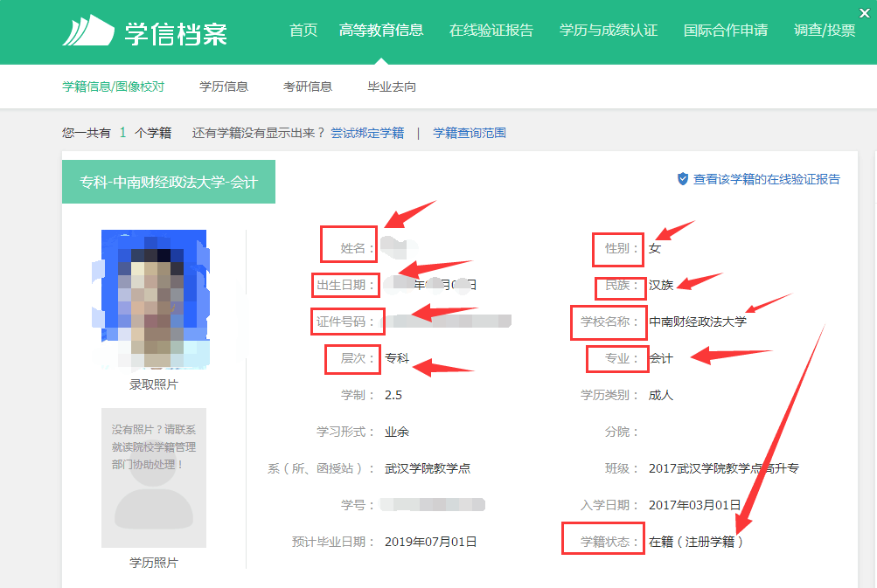Image resolution: width=877 pixels, height=588 pixels.
Task: Click the 学信档案 site title text
Action: point(176,33)
